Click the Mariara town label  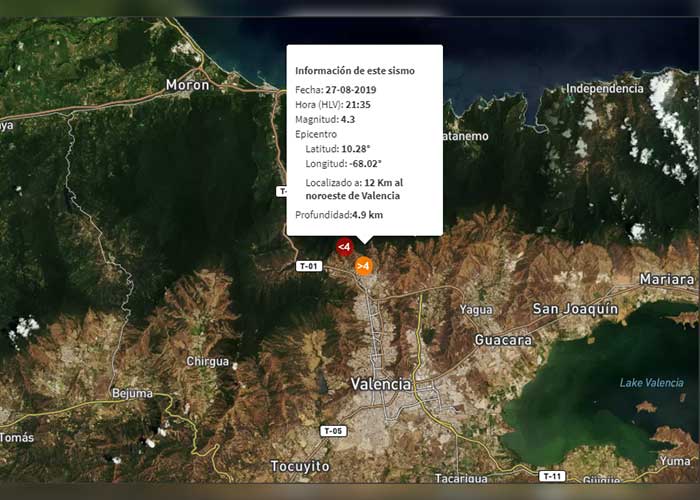(667, 278)
